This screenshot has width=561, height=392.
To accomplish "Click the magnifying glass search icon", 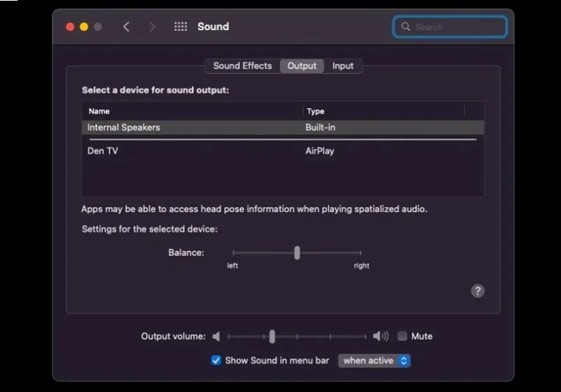I will (405, 27).
